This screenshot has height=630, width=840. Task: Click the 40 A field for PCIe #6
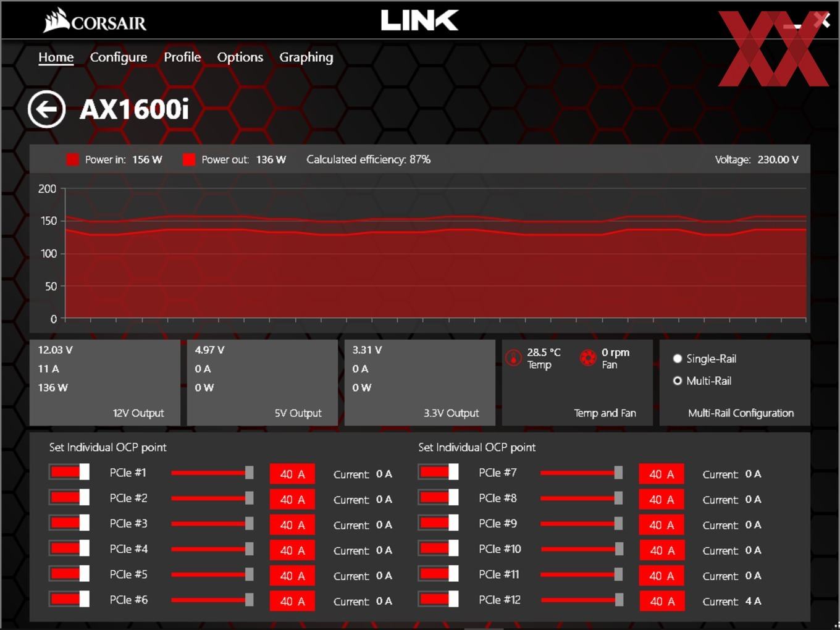point(292,601)
